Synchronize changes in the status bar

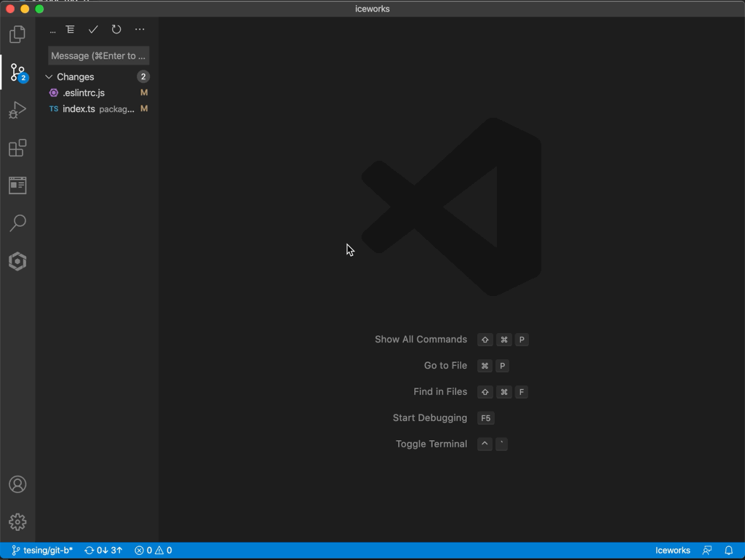point(103,551)
